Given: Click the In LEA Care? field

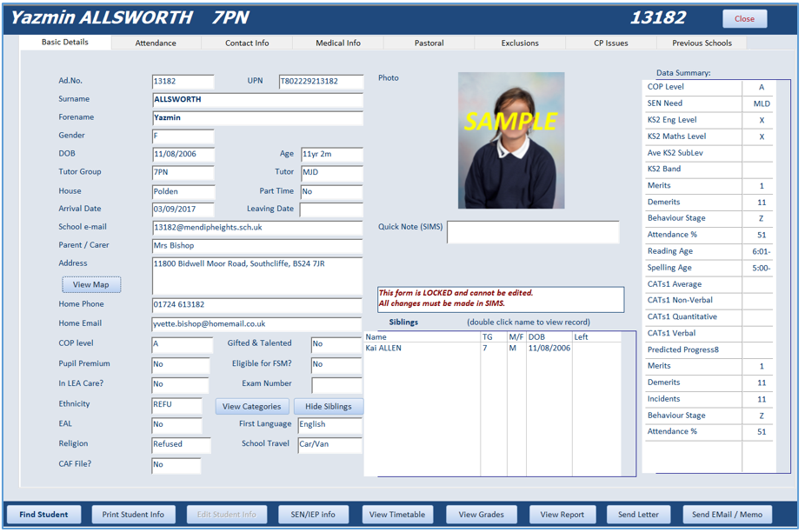Looking at the screenshot, I should click(180, 384).
